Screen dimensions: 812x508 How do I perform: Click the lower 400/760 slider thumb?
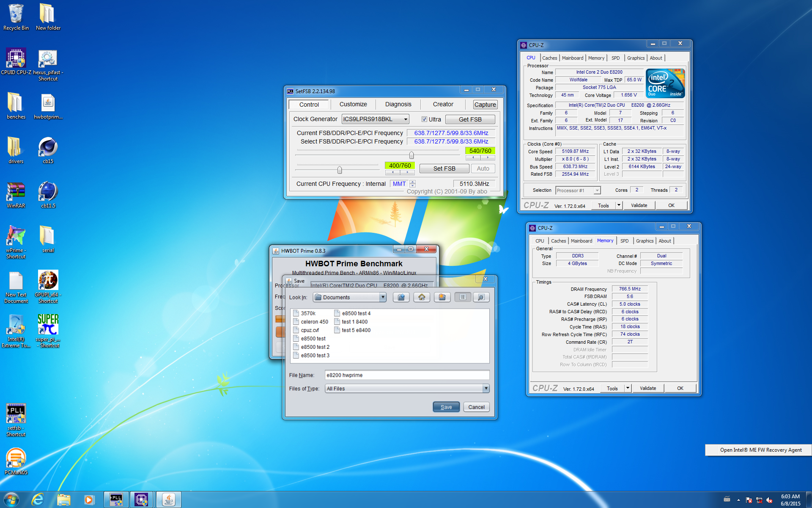340,170
